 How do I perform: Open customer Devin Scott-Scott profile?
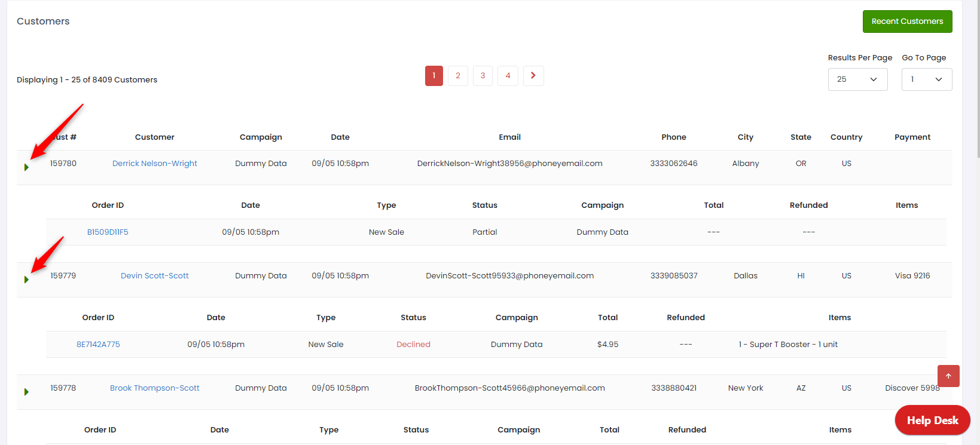click(155, 276)
